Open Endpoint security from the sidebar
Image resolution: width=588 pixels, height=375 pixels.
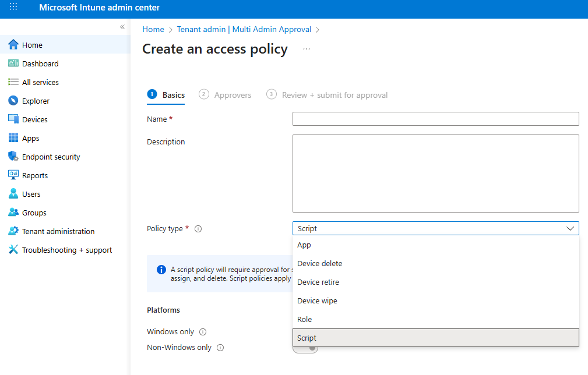(x=13, y=156)
